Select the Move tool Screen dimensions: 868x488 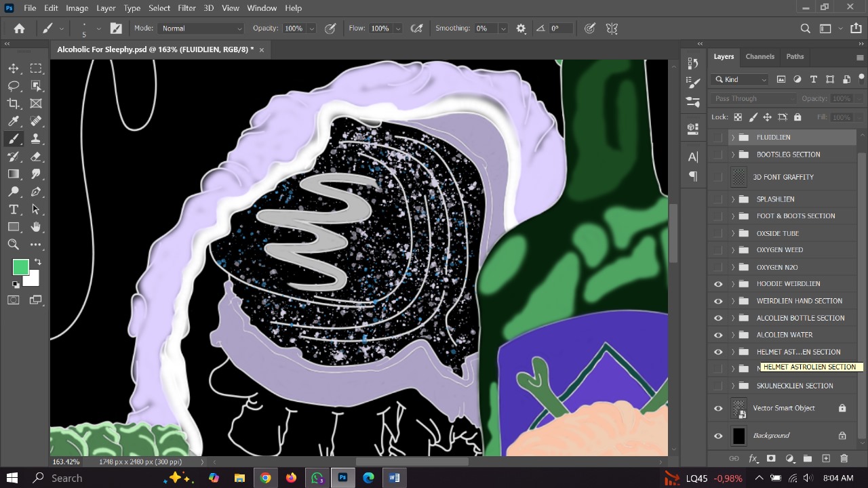pyautogui.click(x=14, y=68)
